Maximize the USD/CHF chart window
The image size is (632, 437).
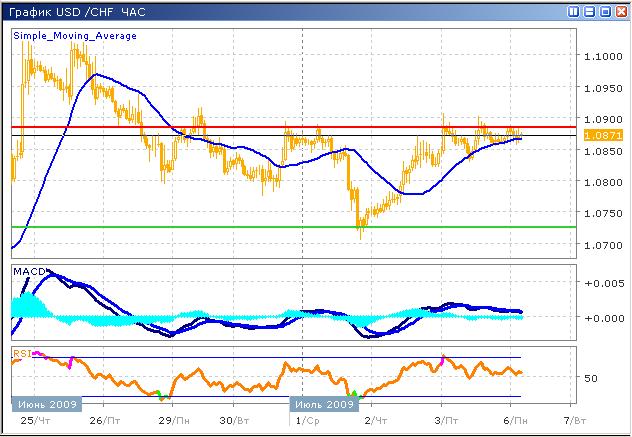point(604,11)
